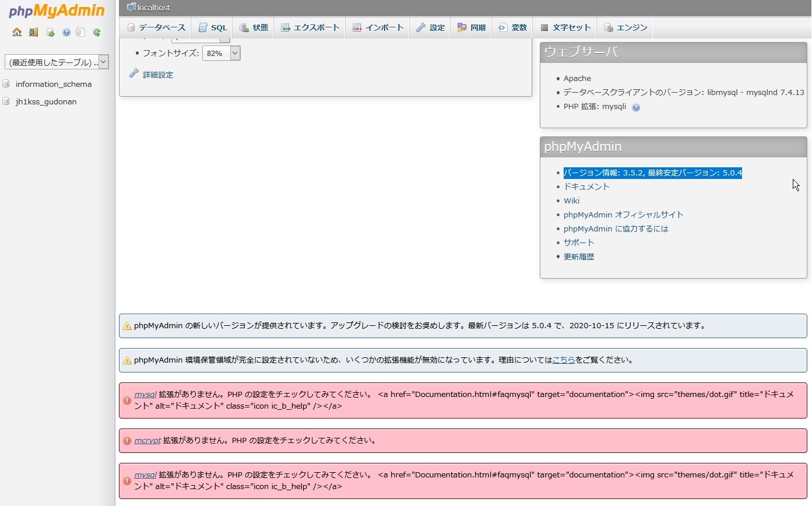
Task: Open the 詳細設定 link
Action: pyautogui.click(x=158, y=75)
